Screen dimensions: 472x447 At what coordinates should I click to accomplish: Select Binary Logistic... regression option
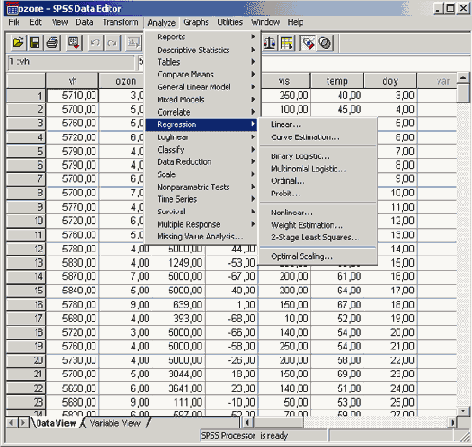318,156
